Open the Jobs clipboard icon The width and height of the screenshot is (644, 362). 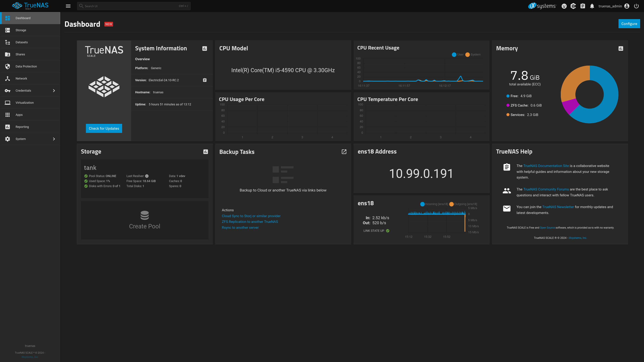click(582, 6)
